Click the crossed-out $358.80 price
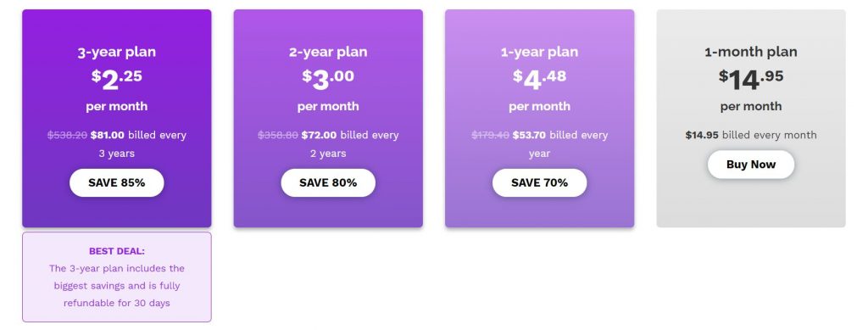The image size is (868, 330). pos(278,135)
